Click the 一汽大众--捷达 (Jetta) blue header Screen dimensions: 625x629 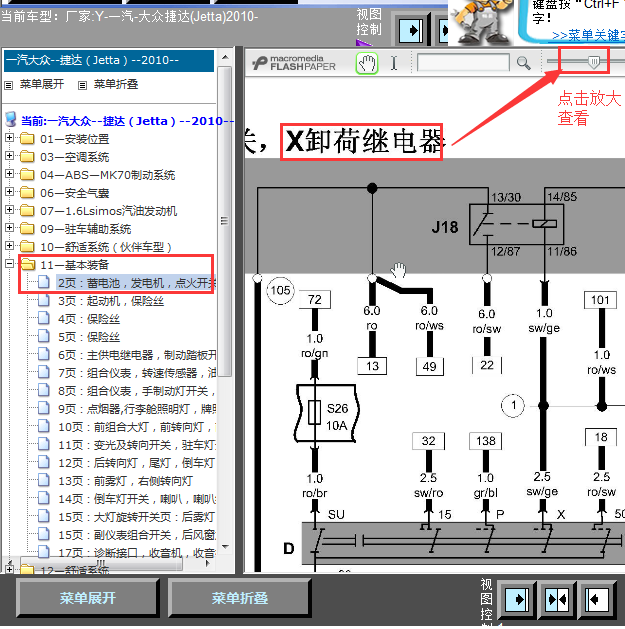pyautogui.click(x=109, y=61)
